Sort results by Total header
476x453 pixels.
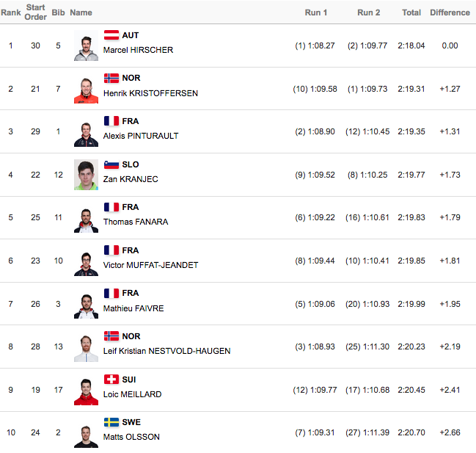pos(411,12)
